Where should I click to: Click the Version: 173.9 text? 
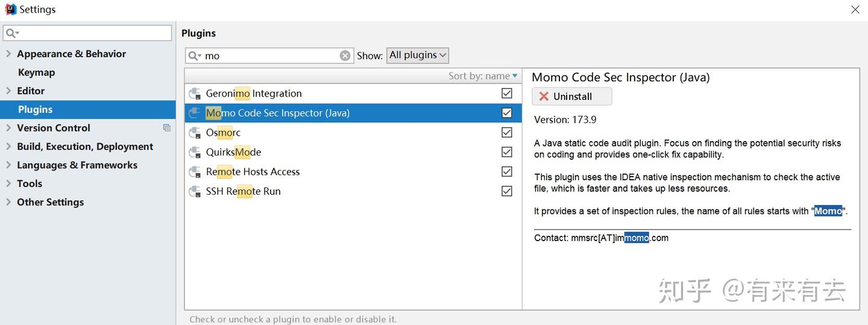click(x=565, y=119)
